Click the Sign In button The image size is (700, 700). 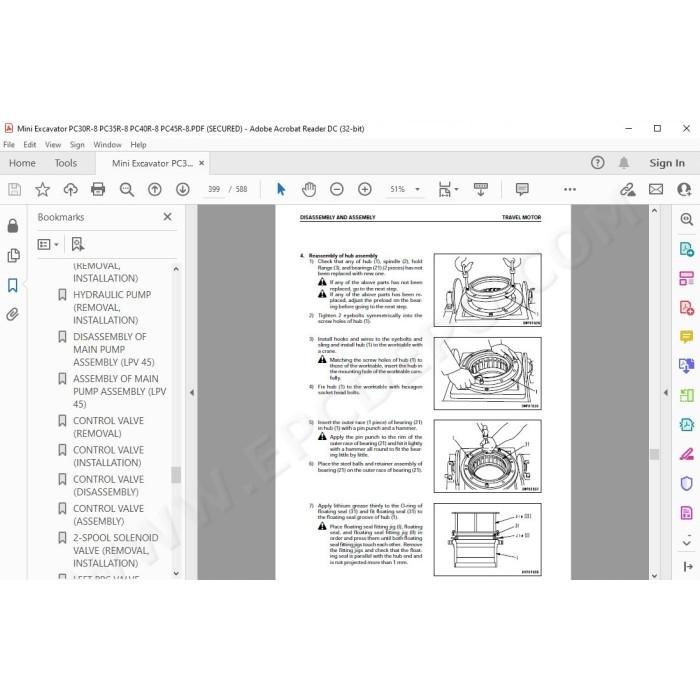pyautogui.click(x=667, y=163)
